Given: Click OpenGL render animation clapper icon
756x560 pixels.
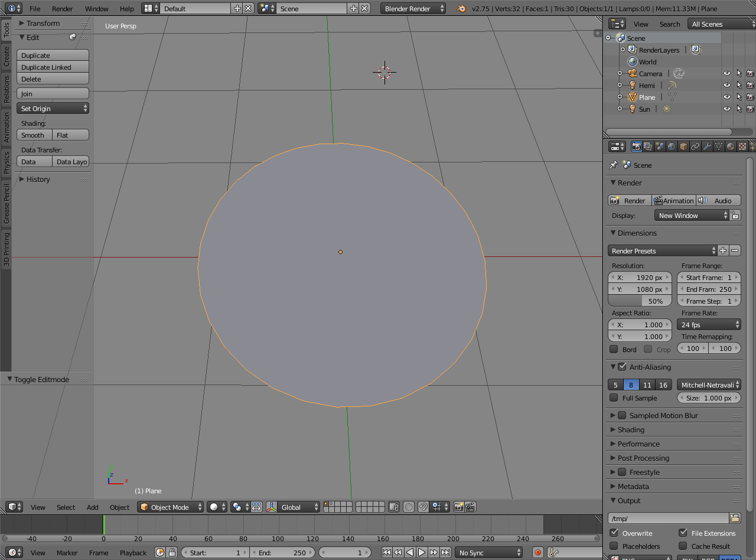Looking at the screenshot, I should point(470,507).
